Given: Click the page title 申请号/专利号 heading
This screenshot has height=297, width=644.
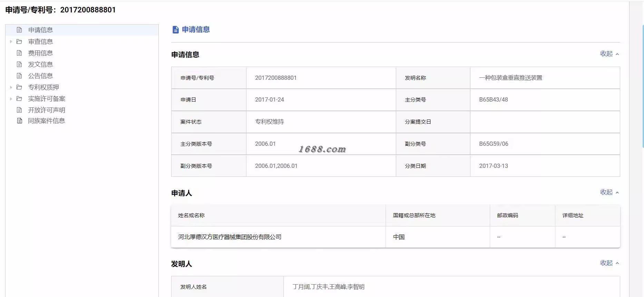Looking at the screenshot, I should [x=60, y=10].
